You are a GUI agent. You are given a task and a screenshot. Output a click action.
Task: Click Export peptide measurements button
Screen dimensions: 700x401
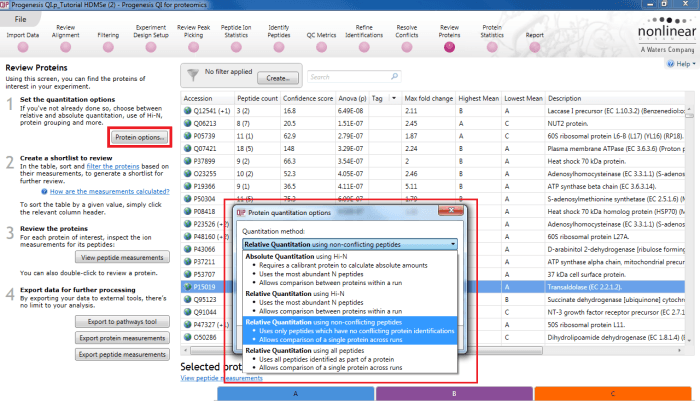[x=122, y=354]
